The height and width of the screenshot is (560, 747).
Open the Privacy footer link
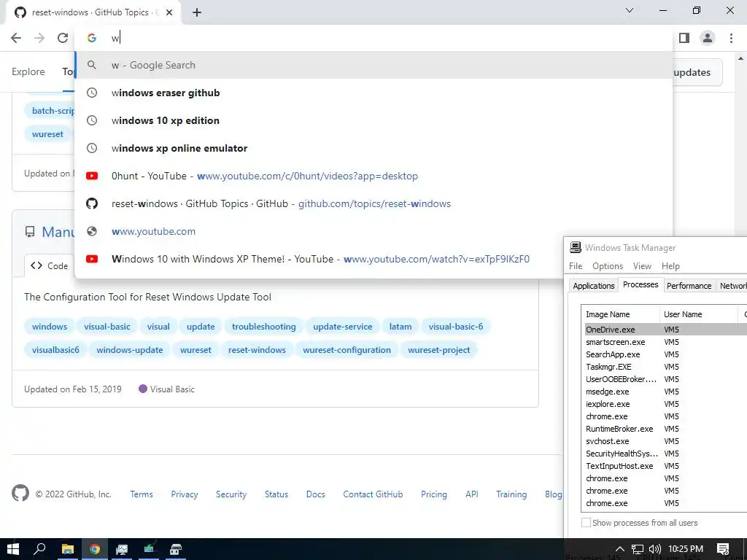coord(185,494)
